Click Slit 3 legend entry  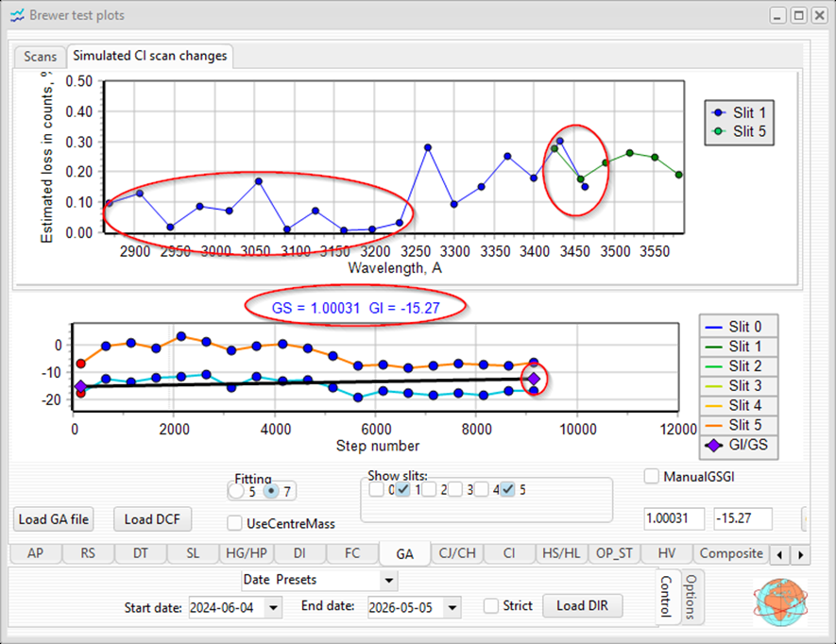click(x=739, y=385)
